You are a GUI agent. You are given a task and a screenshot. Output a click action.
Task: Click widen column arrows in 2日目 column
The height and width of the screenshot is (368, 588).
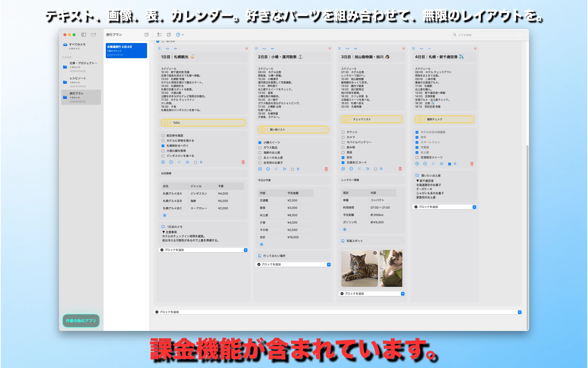tap(264, 49)
